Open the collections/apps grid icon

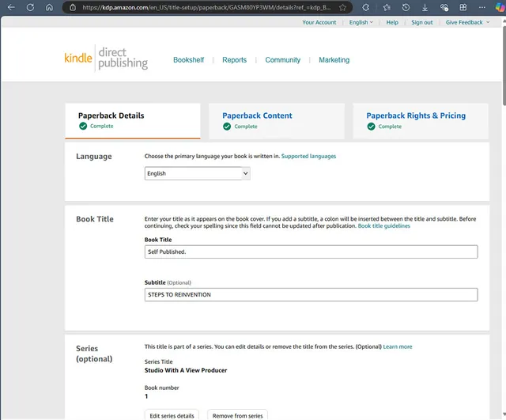click(x=463, y=7)
